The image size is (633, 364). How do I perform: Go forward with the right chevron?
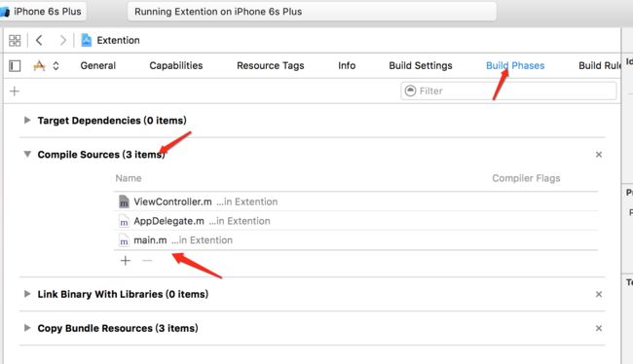click(x=62, y=40)
